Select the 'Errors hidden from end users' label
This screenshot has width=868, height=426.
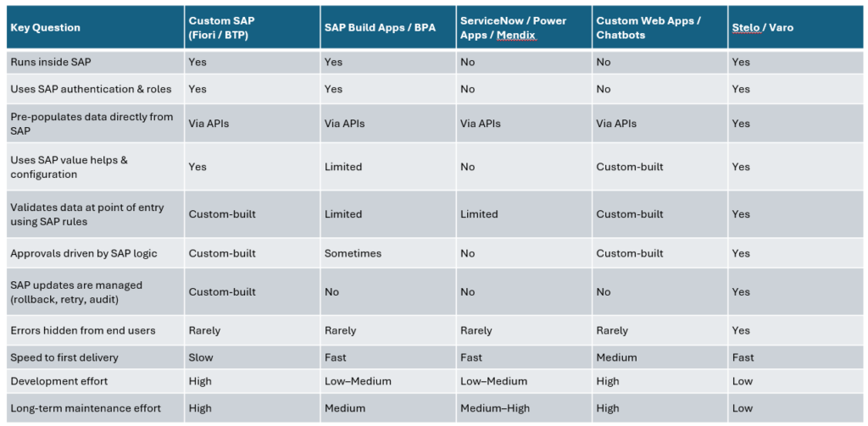[83, 330]
